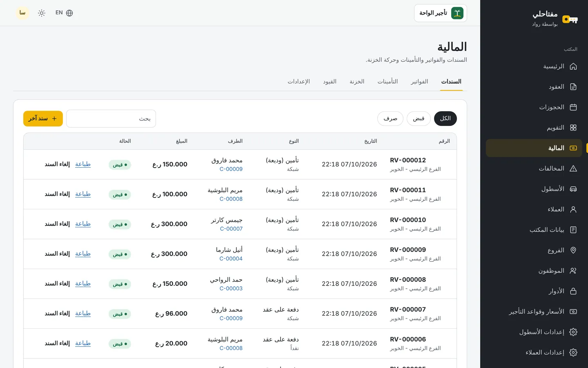Filter vouchers by صرف

pyautogui.click(x=390, y=119)
